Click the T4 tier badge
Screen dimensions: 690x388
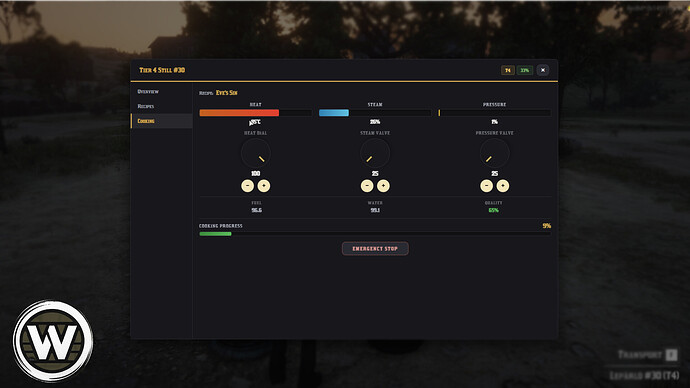[x=508, y=70]
